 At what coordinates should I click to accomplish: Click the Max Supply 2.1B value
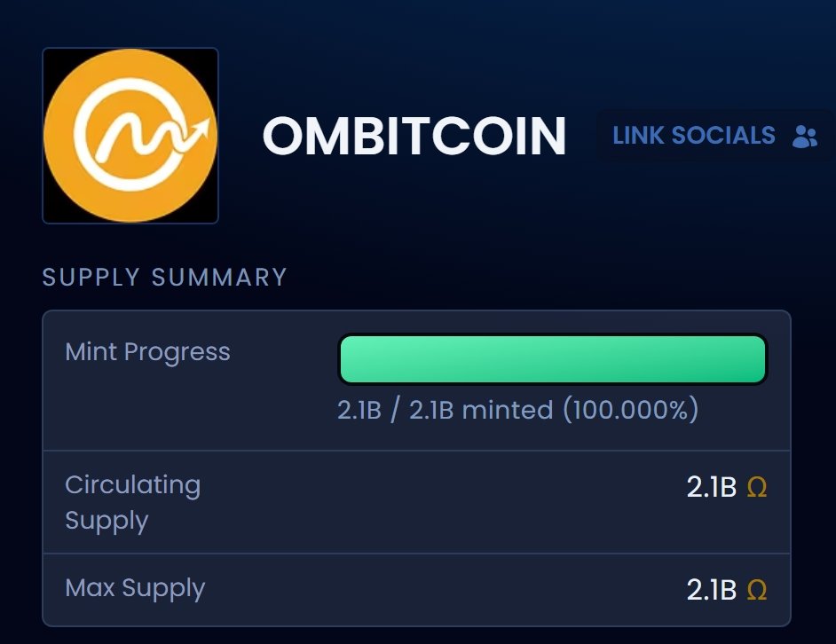(712, 590)
